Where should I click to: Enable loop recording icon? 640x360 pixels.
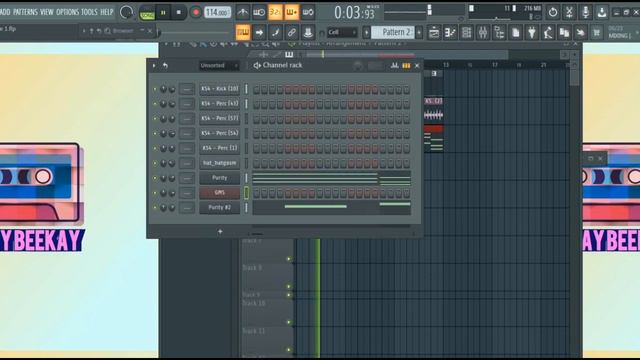pyautogui.click(x=308, y=12)
